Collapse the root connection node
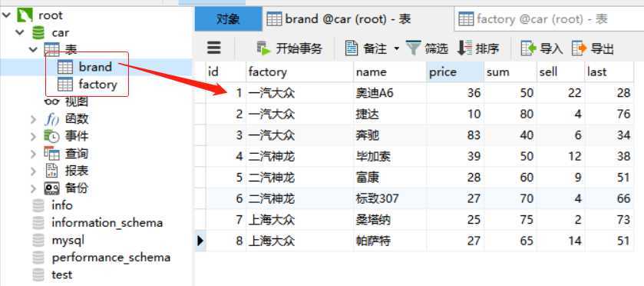Viewport: 644px width, 286px height. pyautogui.click(x=7, y=15)
